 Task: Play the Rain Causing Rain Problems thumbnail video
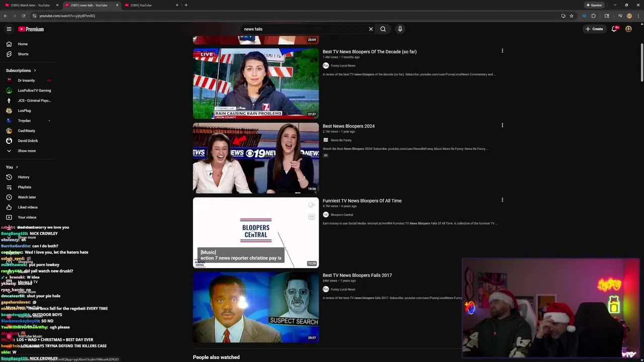coord(256,83)
